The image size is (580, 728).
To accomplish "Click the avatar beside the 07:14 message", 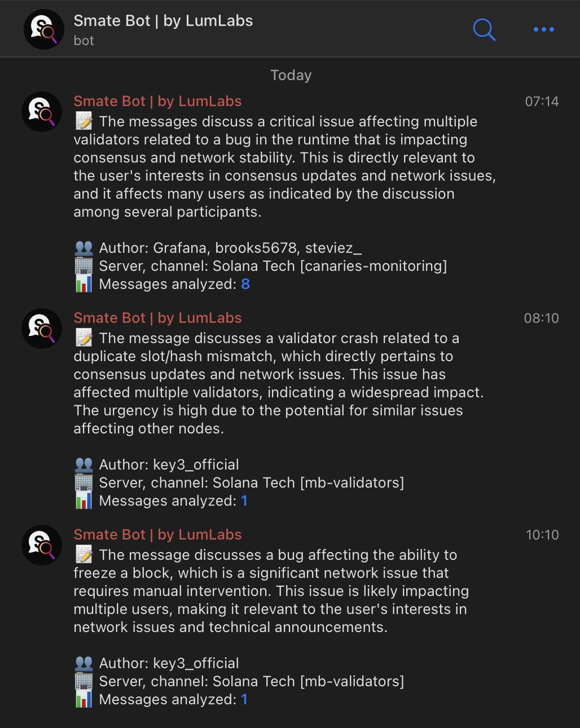I will coord(41,112).
